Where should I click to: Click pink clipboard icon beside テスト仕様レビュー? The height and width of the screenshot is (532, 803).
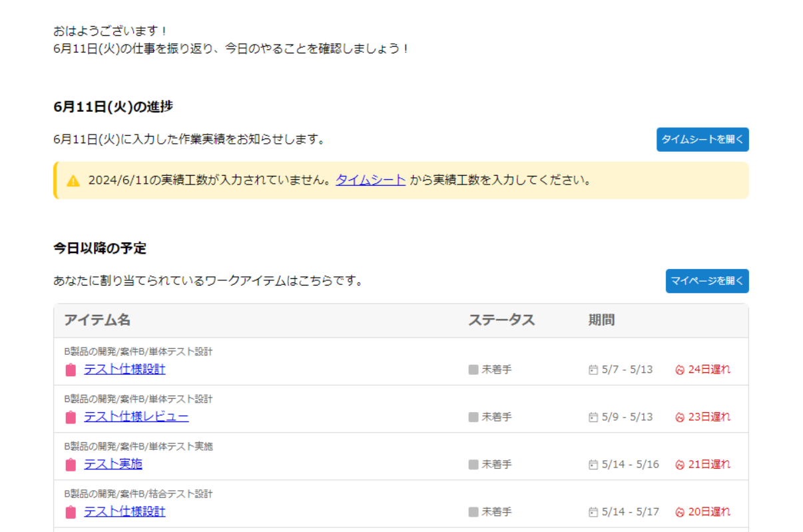[x=71, y=417]
